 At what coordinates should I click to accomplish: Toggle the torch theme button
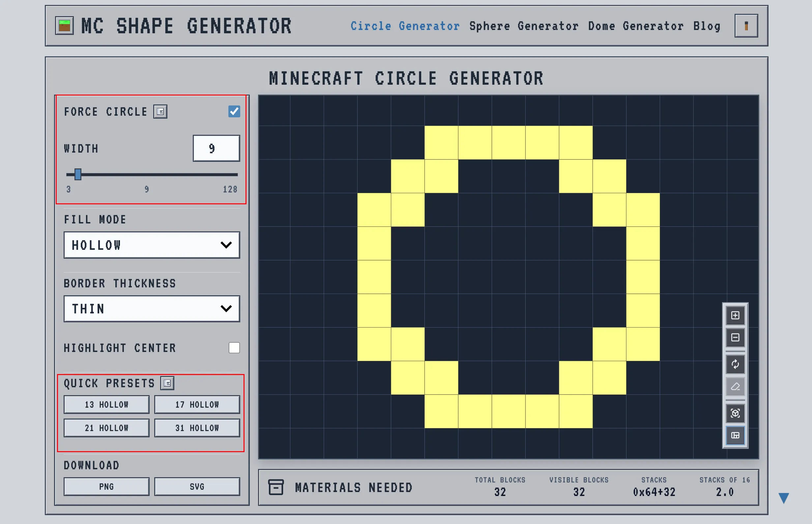pyautogui.click(x=746, y=26)
